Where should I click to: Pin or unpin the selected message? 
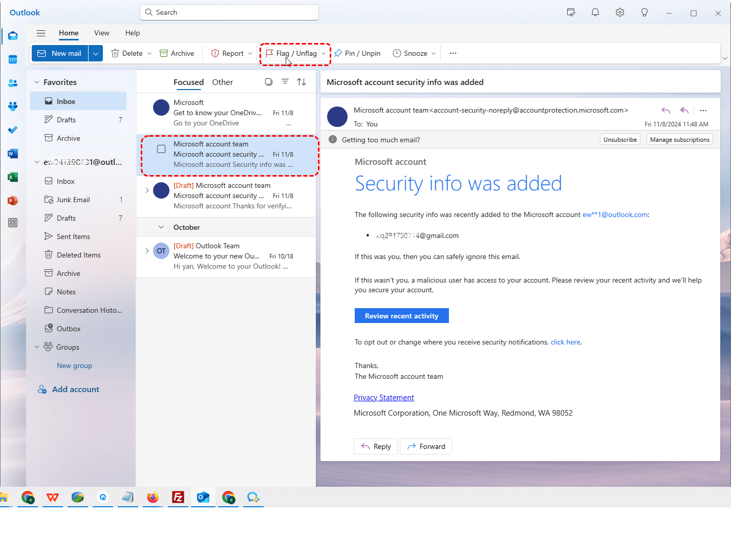pyautogui.click(x=357, y=53)
